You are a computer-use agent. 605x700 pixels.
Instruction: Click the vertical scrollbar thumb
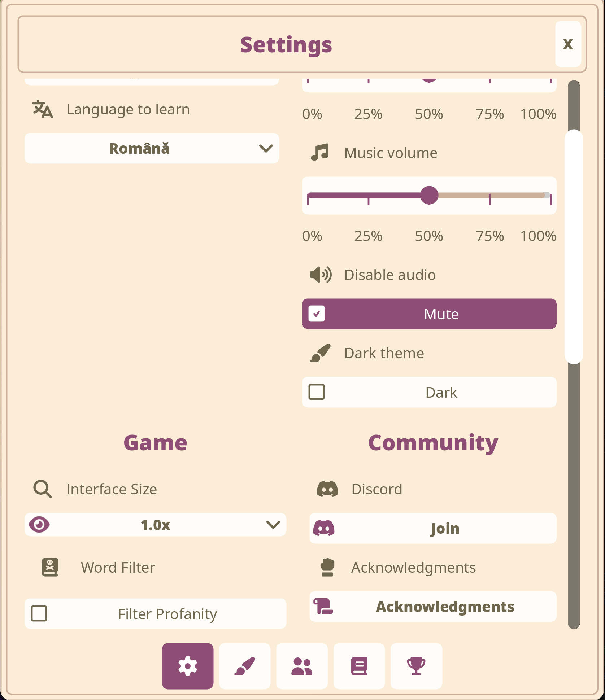click(x=574, y=247)
